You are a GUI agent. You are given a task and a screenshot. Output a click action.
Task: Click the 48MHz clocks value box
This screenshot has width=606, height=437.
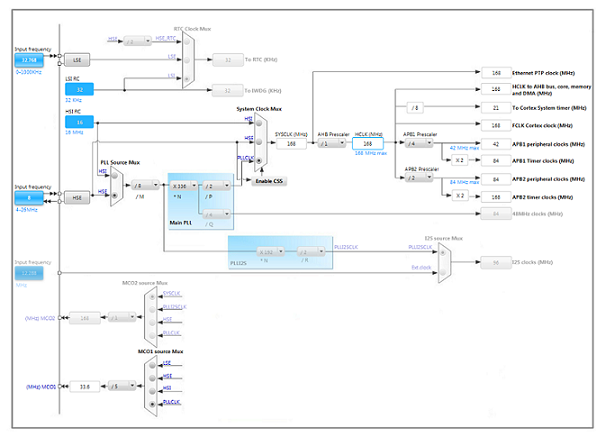pos(496,214)
